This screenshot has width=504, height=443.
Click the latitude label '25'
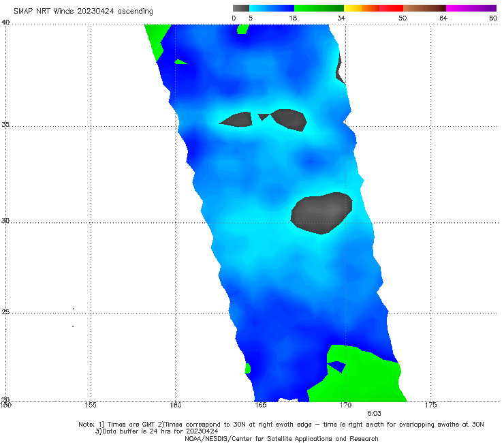pos(5,312)
